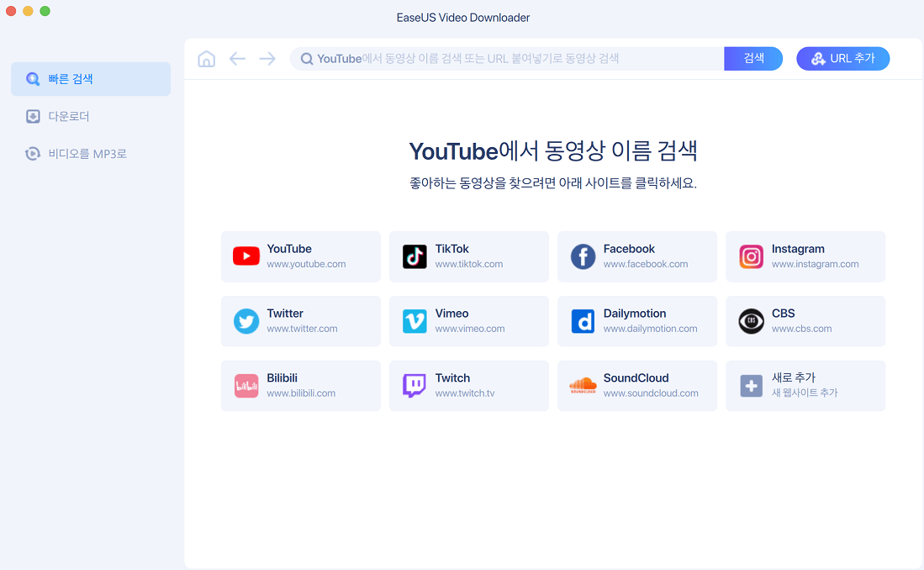Image resolution: width=924 pixels, height=570 pixels.
Task: Click the URL 추가 button
Action: 842,58
